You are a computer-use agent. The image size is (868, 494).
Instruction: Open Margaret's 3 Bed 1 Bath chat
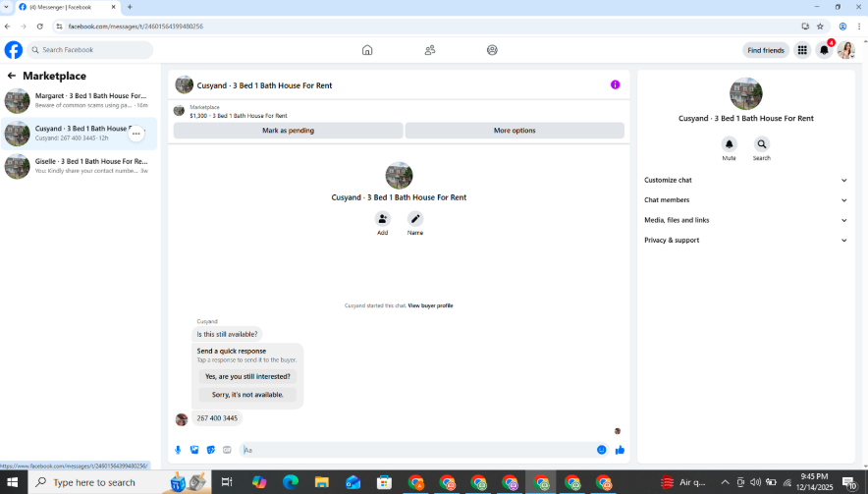80,100
